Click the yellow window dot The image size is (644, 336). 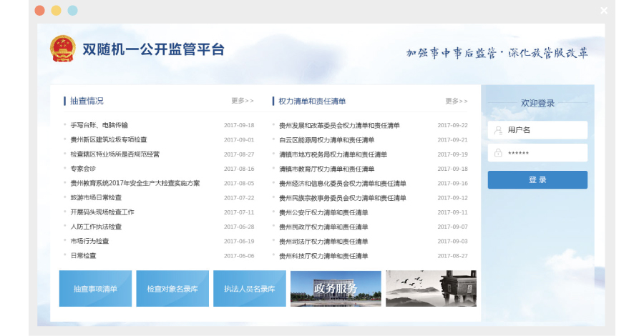[x=56, y=11]
